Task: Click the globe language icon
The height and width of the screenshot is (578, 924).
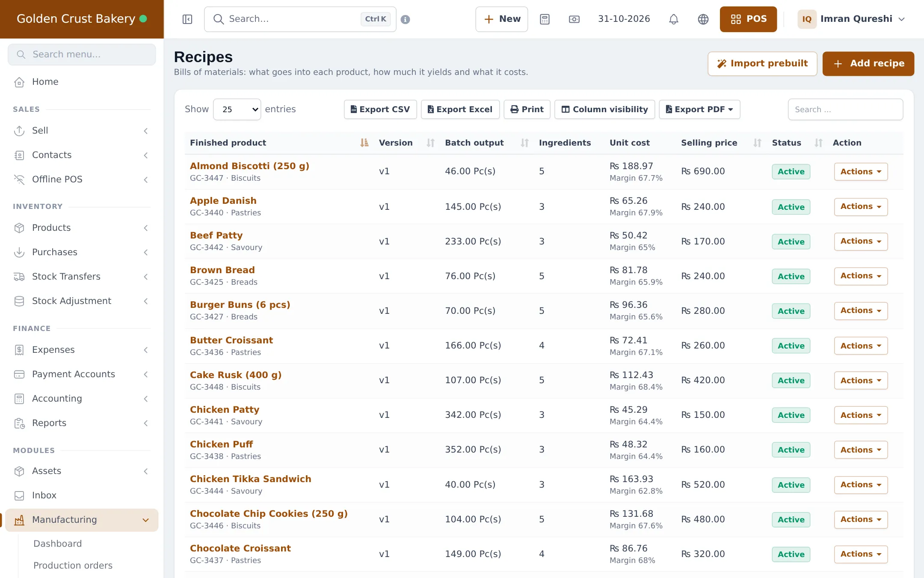Action: point(703,19)
